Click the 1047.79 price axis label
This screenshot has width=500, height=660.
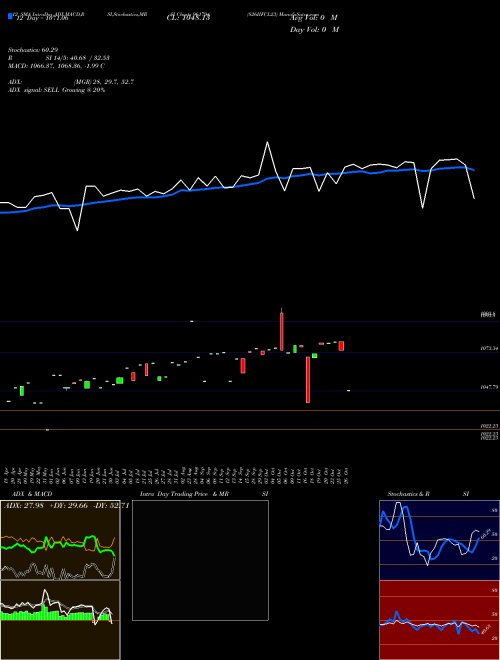click(489, 387)
